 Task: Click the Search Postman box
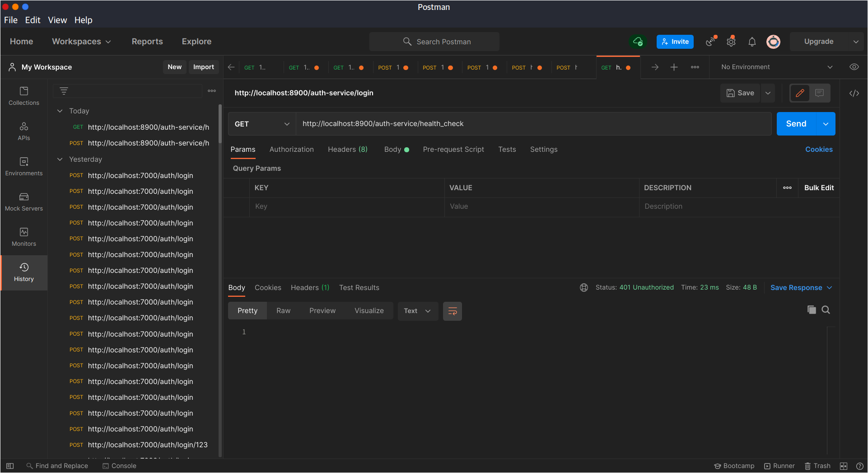click(x=434, y=42)
